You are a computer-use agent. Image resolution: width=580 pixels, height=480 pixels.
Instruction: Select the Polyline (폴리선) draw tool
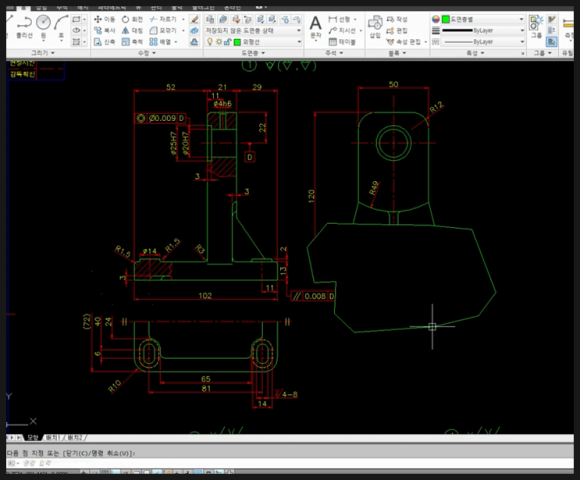click(x=24, y=27)
